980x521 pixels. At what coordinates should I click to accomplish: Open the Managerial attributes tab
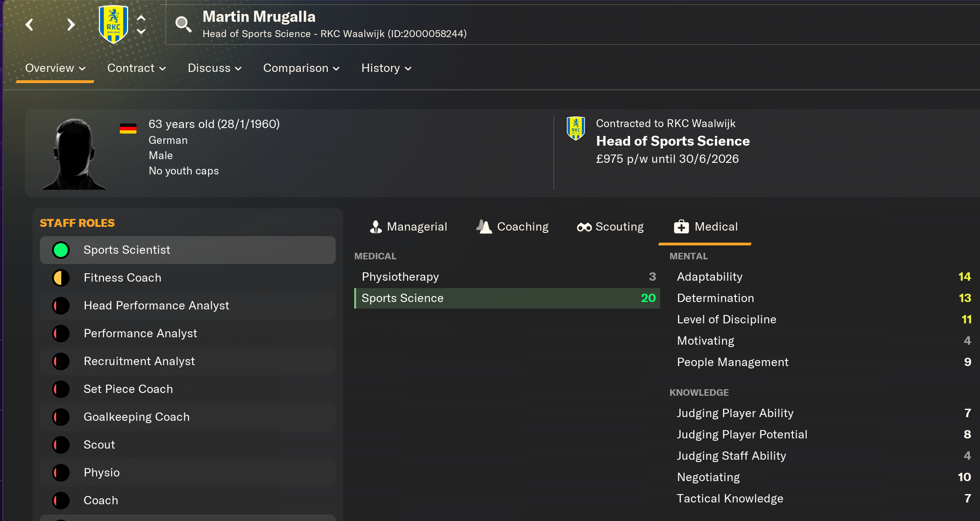coord(408,227)
